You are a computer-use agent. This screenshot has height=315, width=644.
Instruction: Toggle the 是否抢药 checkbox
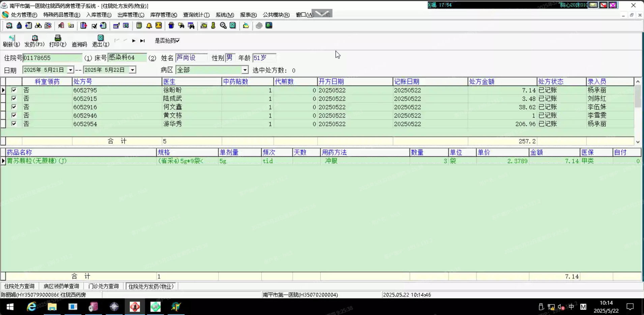(177, 41)
